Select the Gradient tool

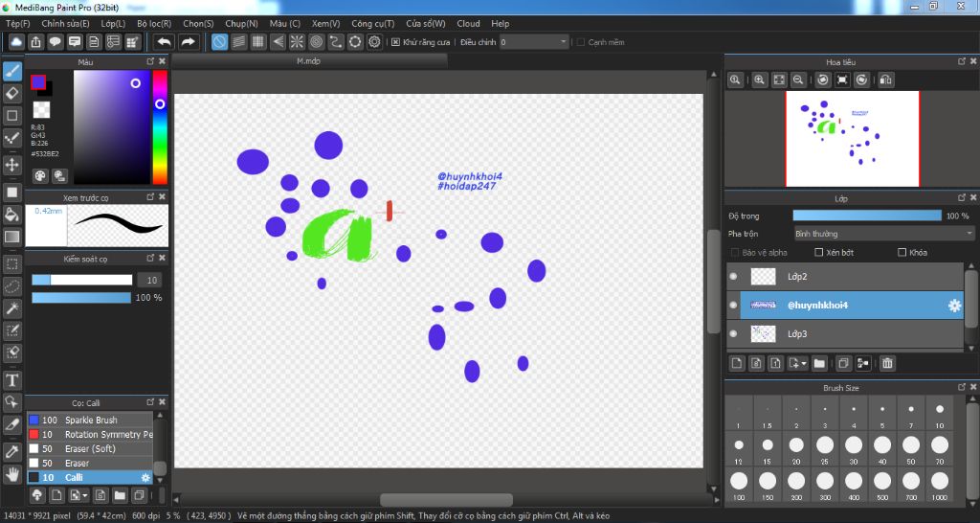[x=11, y=238]
